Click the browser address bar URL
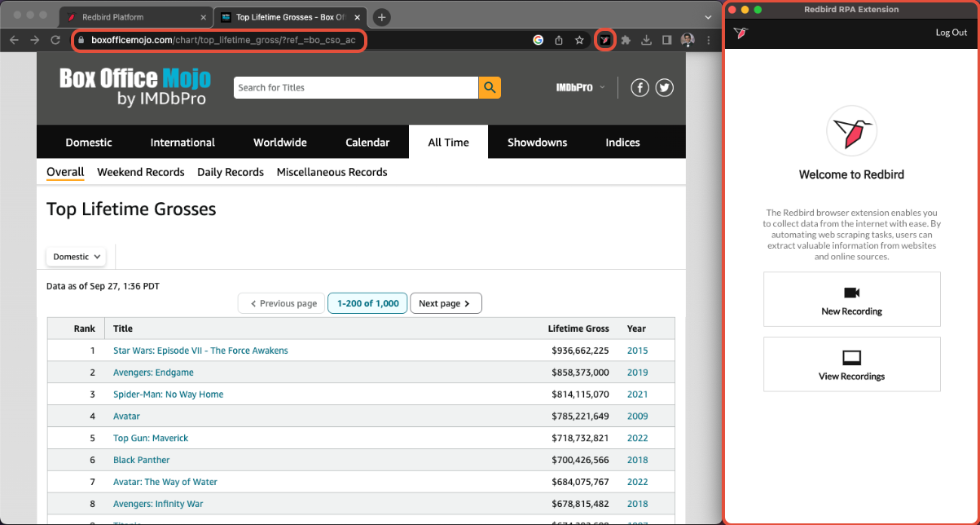 pyautogui.click(x=223, y=39)
